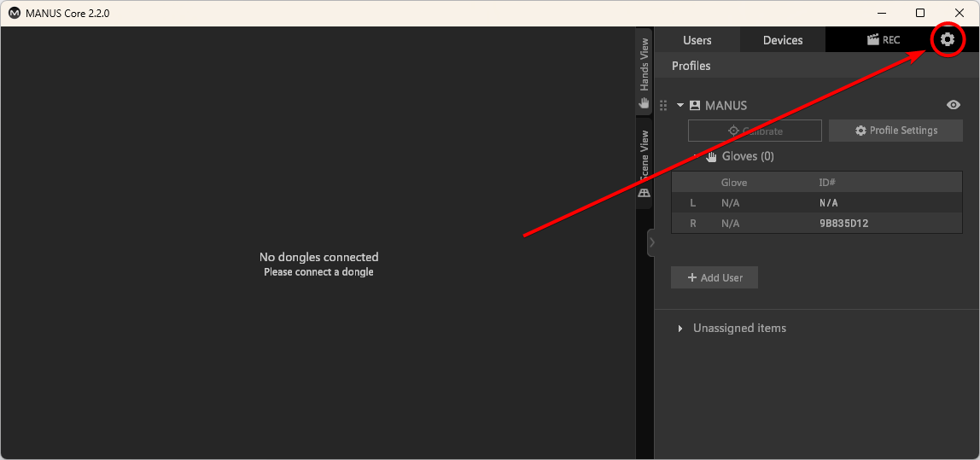Open the Hands View vertical tab
The height and width of the screenshot is (460, 980).
pos(645,72)
